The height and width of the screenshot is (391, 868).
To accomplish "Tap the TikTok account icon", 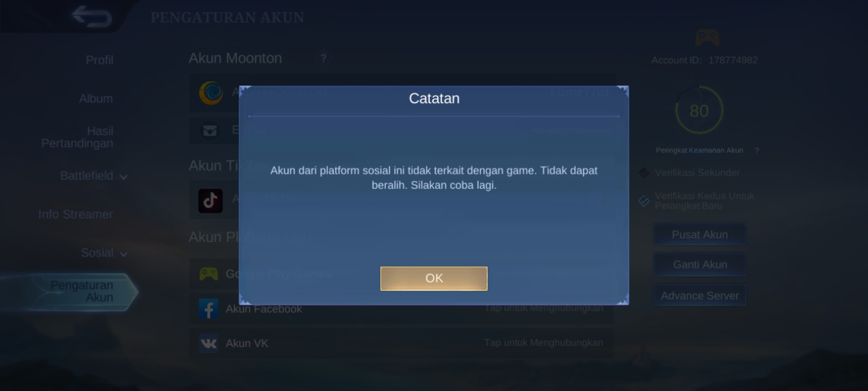I will (210, 200).
